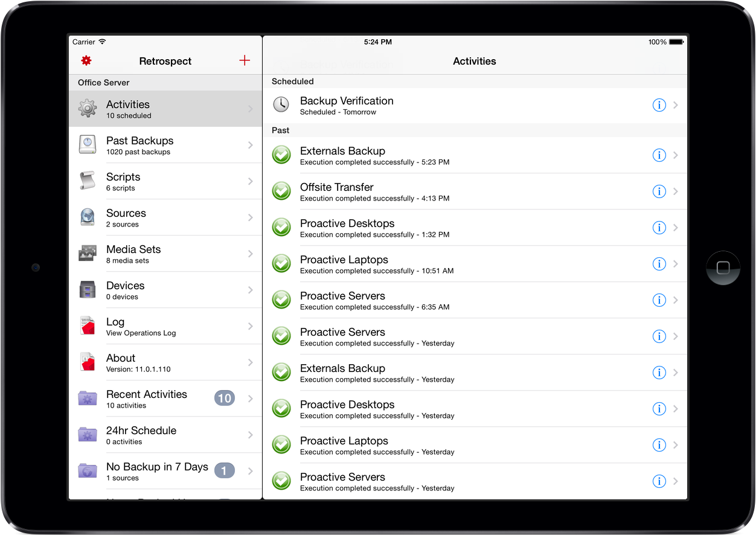This screenshot has height=535, width=756.
Task: Expand Activities row chevron in sidebar
Action: pos(251,109)
